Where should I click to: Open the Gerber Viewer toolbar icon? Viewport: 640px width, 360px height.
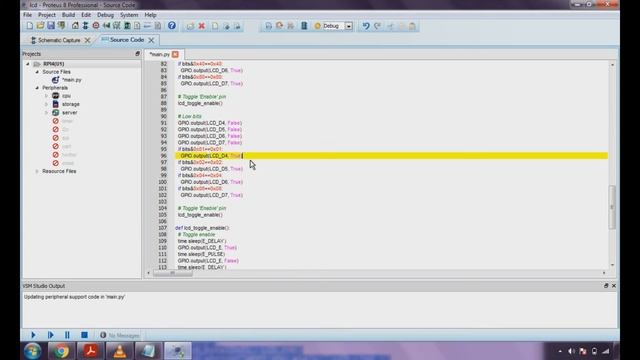point(117,26)
